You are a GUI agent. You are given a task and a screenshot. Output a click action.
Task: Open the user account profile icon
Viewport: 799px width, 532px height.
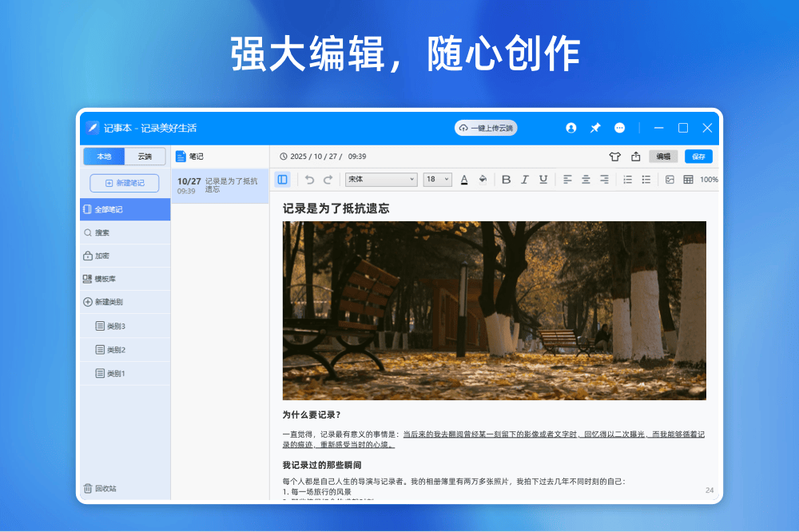click(571, 128)
